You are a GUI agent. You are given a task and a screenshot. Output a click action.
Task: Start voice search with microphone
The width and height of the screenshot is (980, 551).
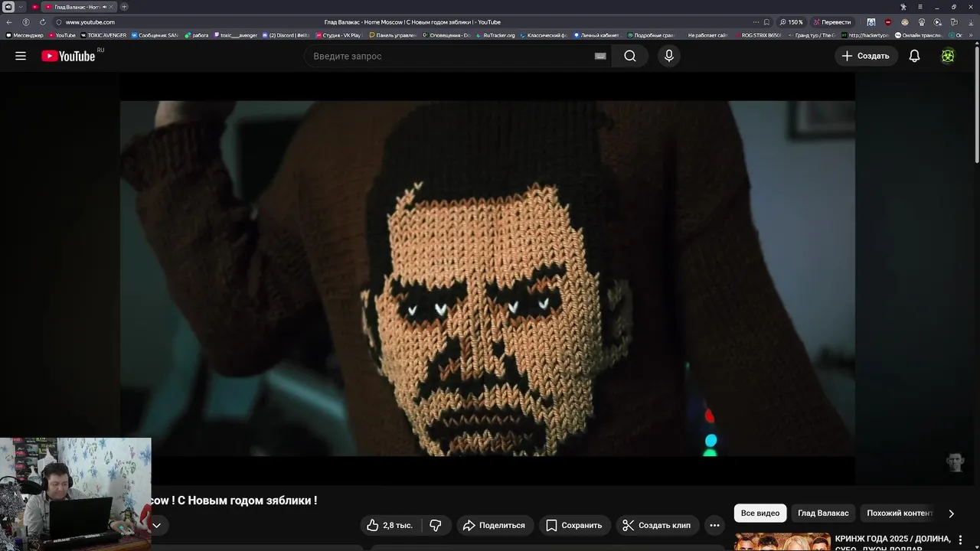coord(669,56)
